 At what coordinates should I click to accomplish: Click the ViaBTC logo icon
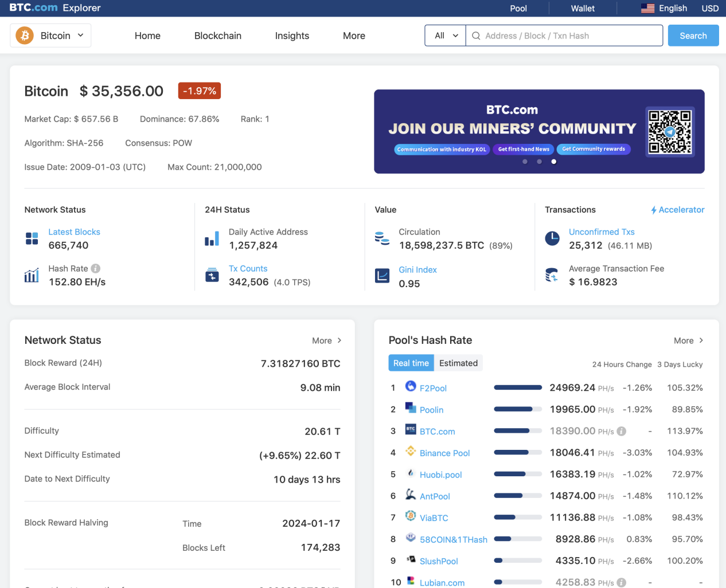pos(411,516)
